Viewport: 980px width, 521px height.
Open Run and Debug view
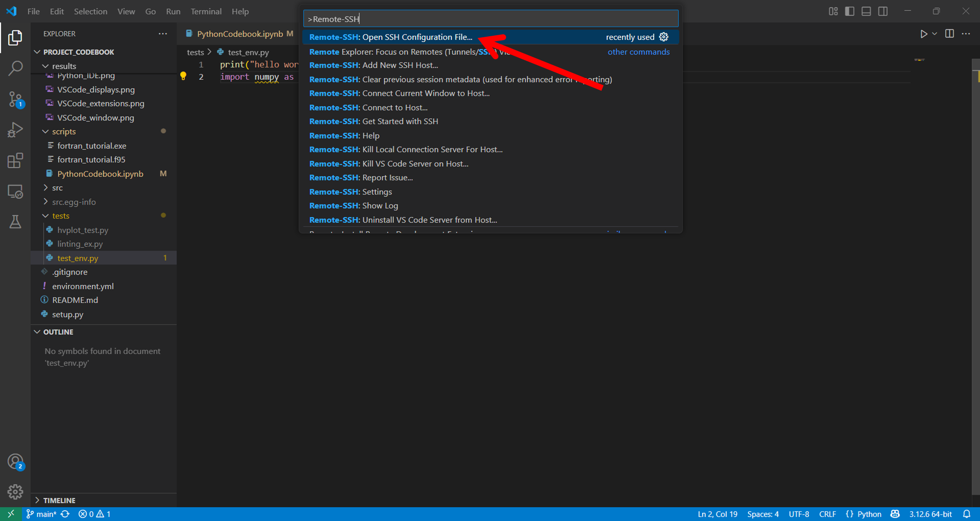point(15,130)
